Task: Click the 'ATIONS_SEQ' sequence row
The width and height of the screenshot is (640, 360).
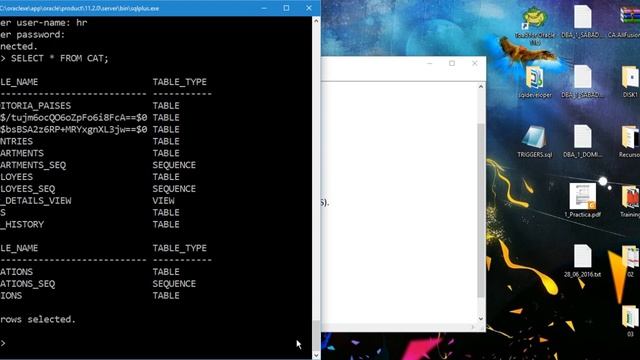Action: [98, 284]
